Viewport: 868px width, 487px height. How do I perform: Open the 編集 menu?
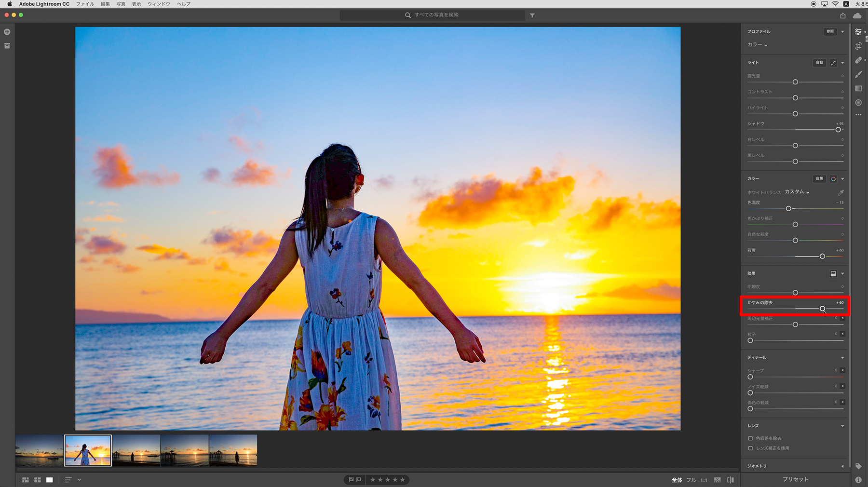click(x=105, y=4)
